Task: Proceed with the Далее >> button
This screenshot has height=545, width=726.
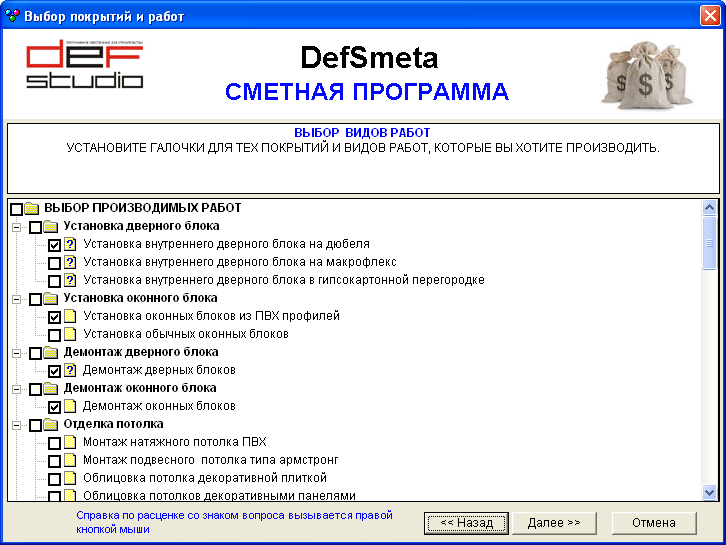Action: [x=554, y=523]
